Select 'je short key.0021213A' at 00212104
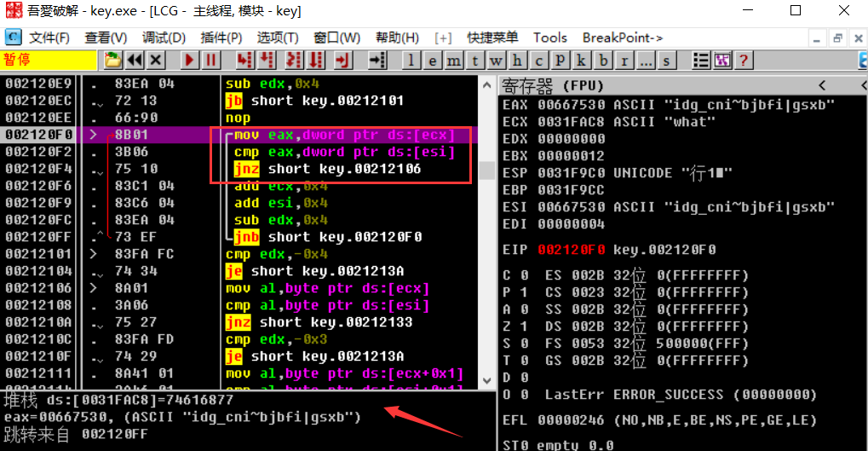The width and height of the screenshot is (868, 451). click(x=314, y=271)
